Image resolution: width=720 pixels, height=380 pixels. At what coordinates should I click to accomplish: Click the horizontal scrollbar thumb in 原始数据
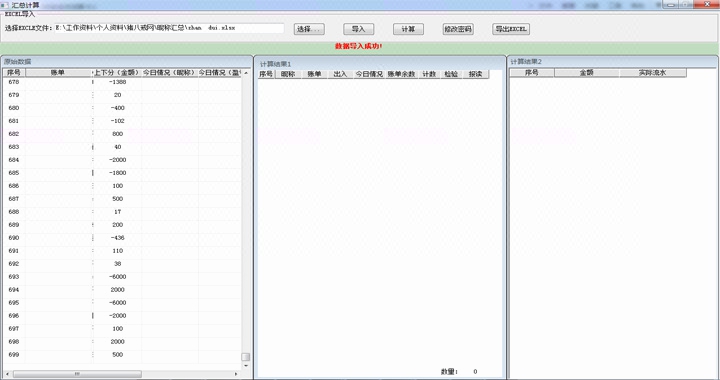pos(77,374)
